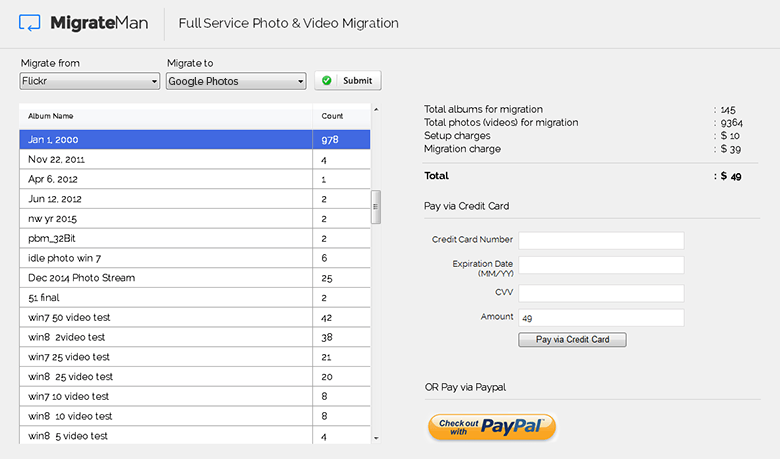Click the count 42 cell

click(341, 317)
